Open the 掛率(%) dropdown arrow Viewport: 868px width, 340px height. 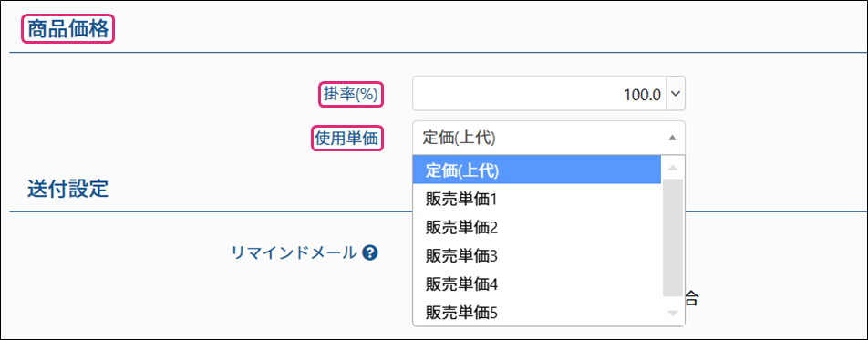675,94
